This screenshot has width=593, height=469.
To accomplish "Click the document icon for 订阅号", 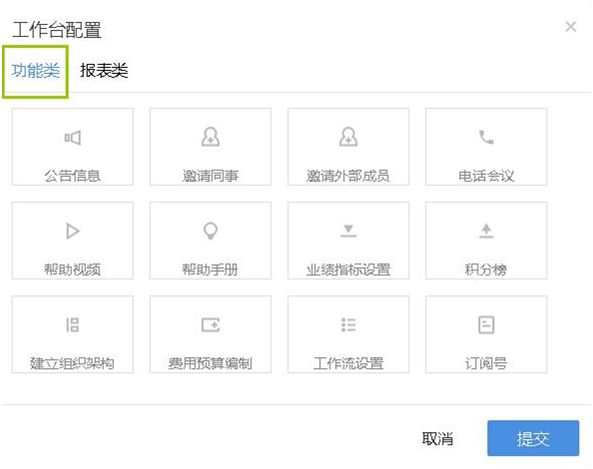I will tap(486, 325).
